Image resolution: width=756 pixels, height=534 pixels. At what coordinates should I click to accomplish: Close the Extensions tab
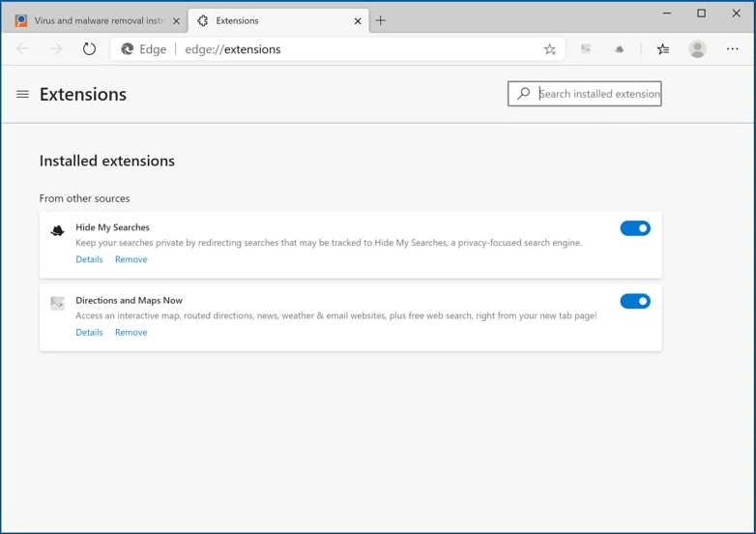(358, 20)
